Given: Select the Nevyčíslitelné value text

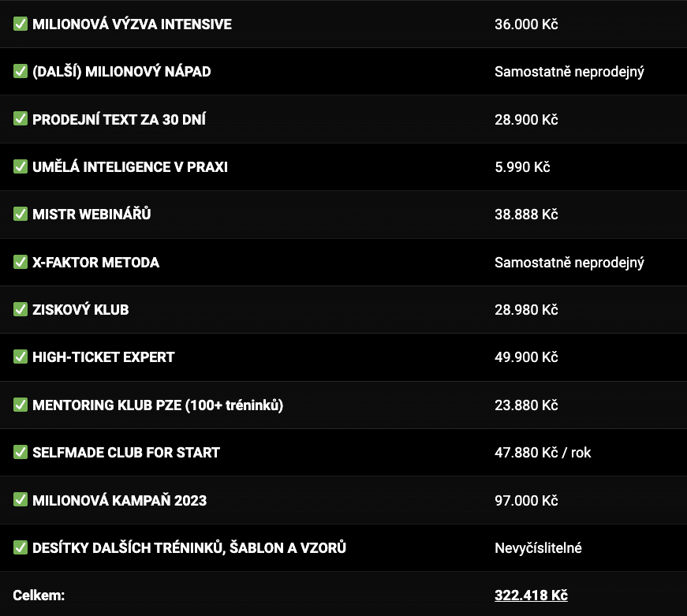Looking at the screenshot, I should coord(538,547).
